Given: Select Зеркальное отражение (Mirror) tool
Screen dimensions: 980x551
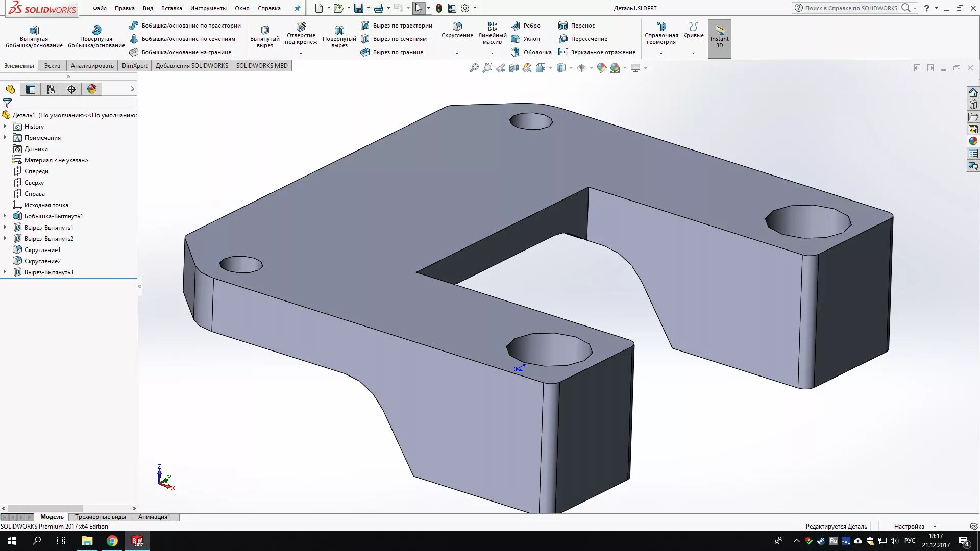Looking at the screenshot, I should click(x=597, y=52).
